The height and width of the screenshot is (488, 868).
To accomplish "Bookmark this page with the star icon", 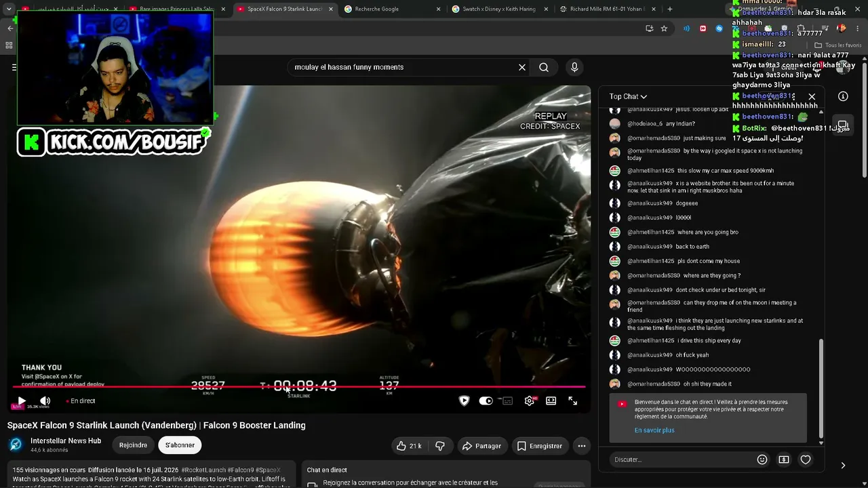I will pos(664,28).
